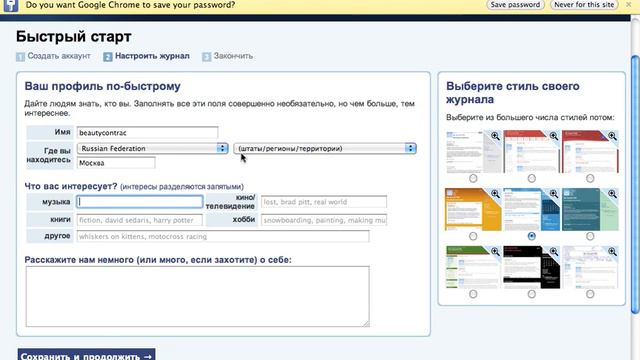Viewport: 640px width, 360px height.
Task: Select the black journal style radio
Action: 531,294
